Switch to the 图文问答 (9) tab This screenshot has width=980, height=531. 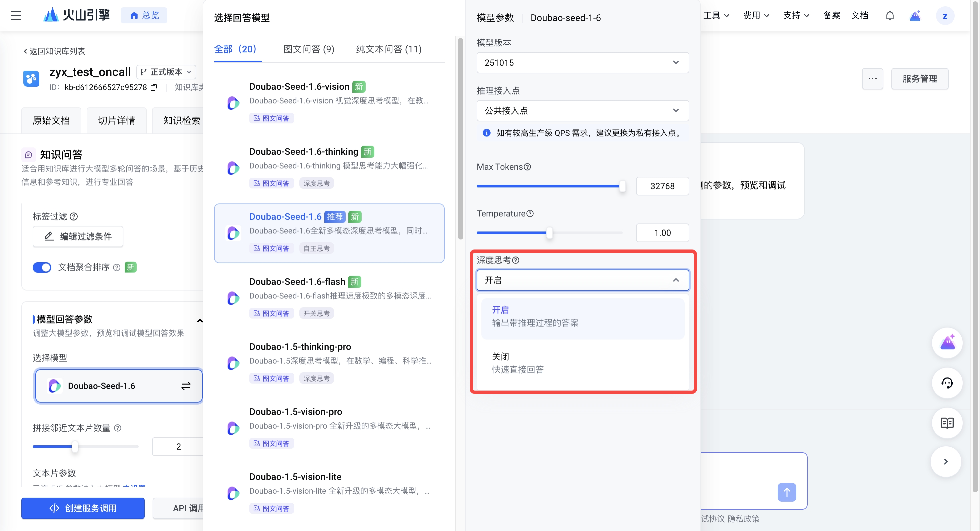tap(309, 49)
